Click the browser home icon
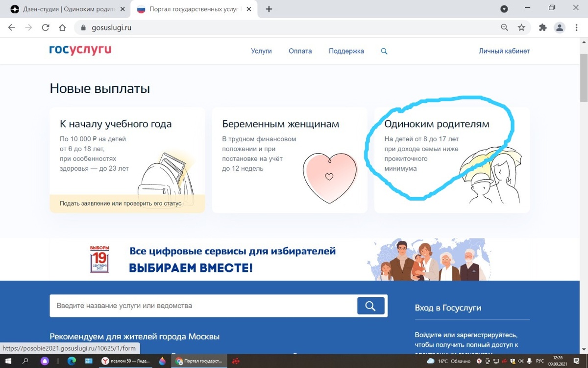This screenshot has height=368, width=588. 62,28
